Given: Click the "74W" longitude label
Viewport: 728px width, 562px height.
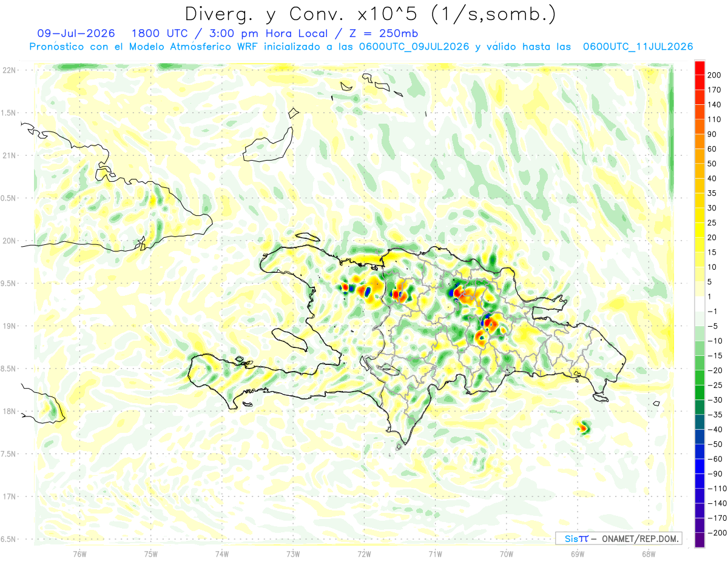Looking at the screenshot, I should coord(222,554).
